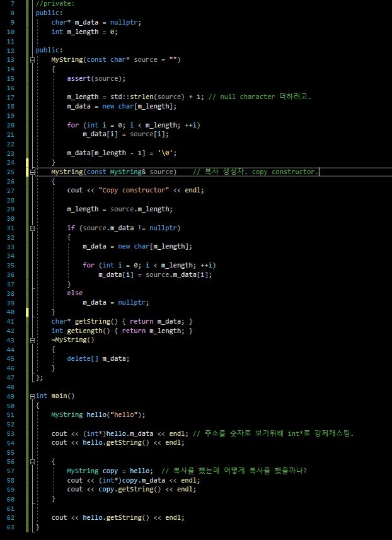The height and width of the screenshot is (540, 392).
Task: Collapse the inner scope block on line 56
Action: 32,462
